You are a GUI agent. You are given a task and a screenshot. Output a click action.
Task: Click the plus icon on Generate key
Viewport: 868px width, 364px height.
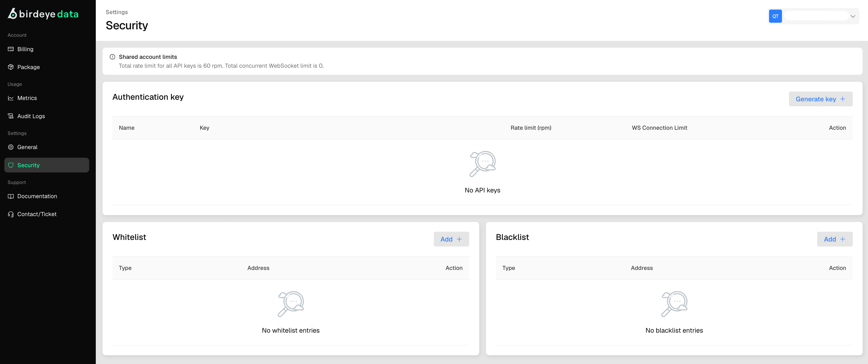click(843, 99)
